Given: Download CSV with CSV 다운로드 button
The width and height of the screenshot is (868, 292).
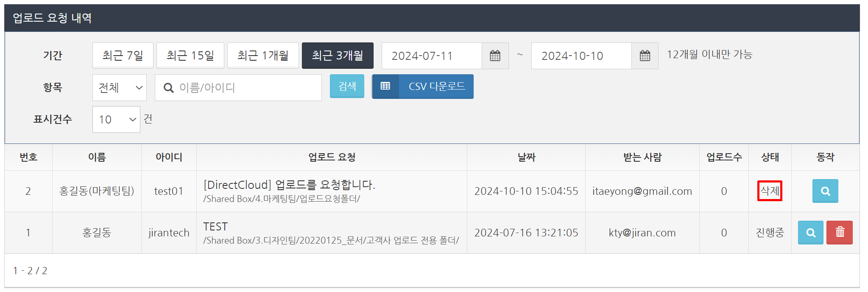Looking at the screenshot, I should tap(423, 86).
